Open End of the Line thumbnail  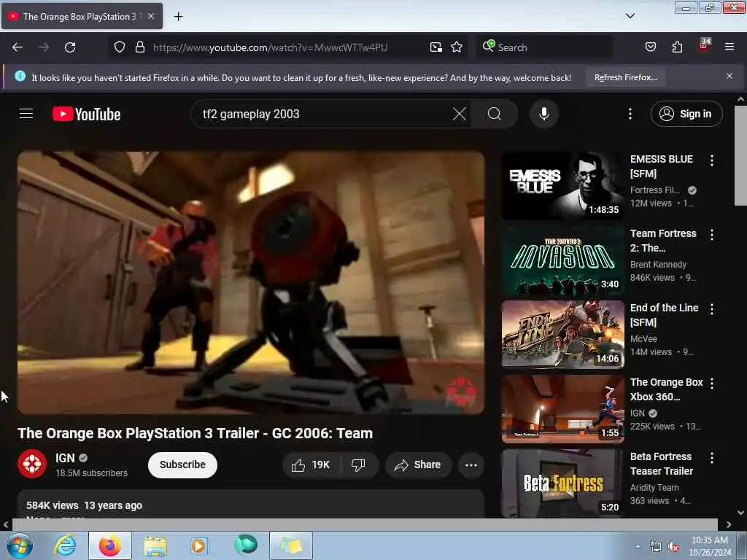coord(563,334)
